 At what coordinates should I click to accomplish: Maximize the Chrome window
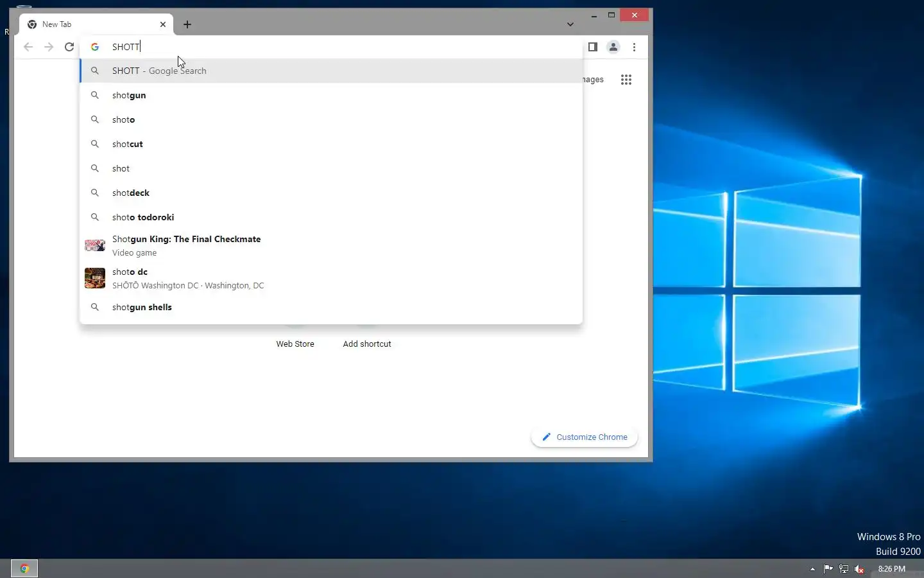pyautogui.click(x=612, y=15)
